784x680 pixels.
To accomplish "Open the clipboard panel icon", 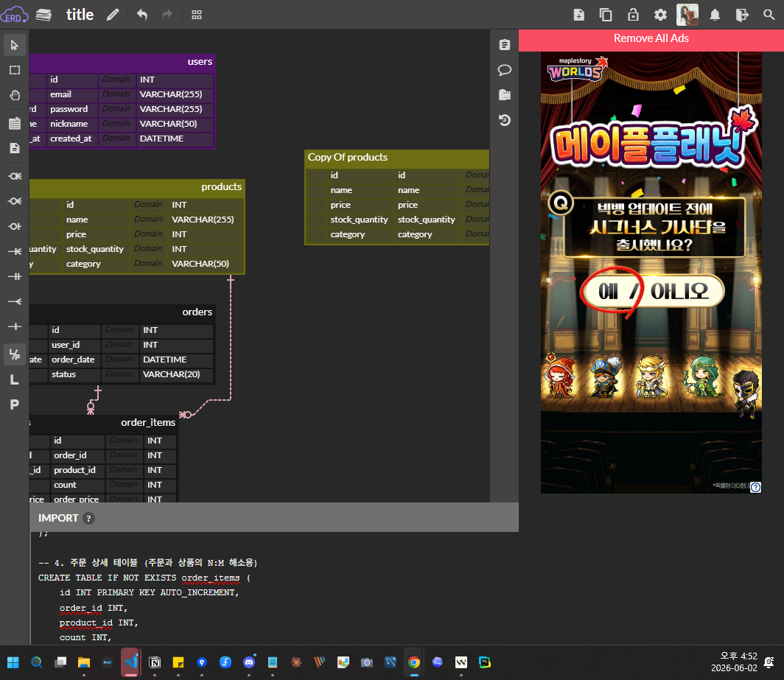I will pos(505,45).
